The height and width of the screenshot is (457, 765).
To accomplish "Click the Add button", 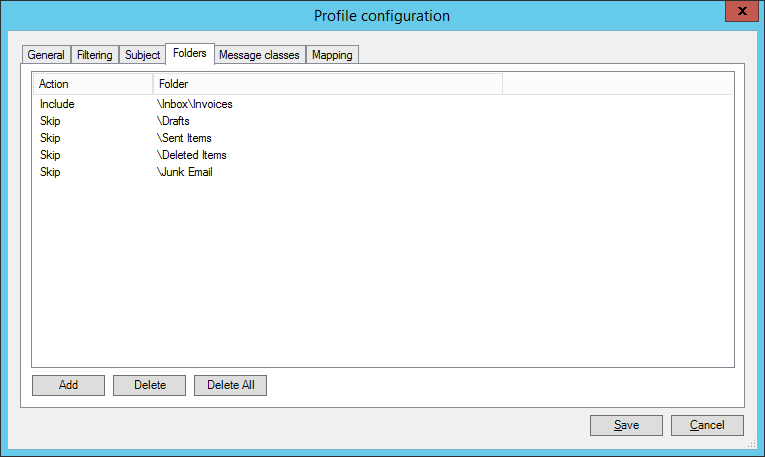I will click(x=68, y=385).
